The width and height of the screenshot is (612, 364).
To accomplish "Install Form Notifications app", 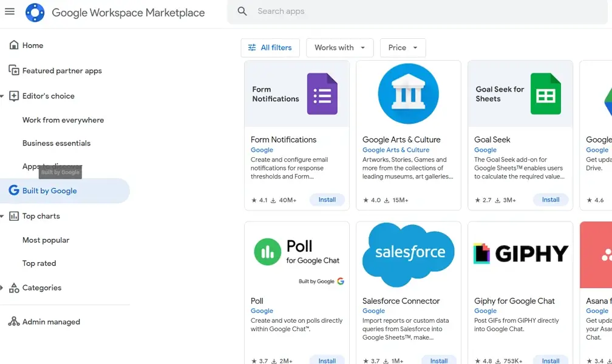I will [327, 200].
